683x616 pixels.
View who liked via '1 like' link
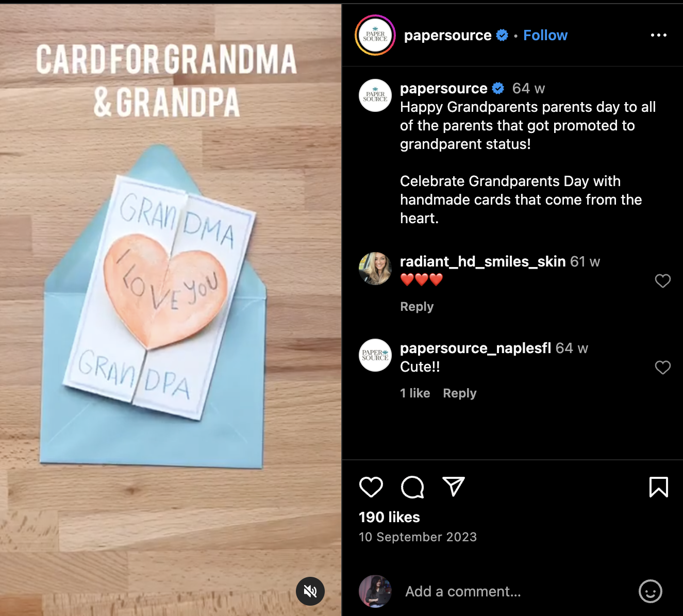(415, 393)
